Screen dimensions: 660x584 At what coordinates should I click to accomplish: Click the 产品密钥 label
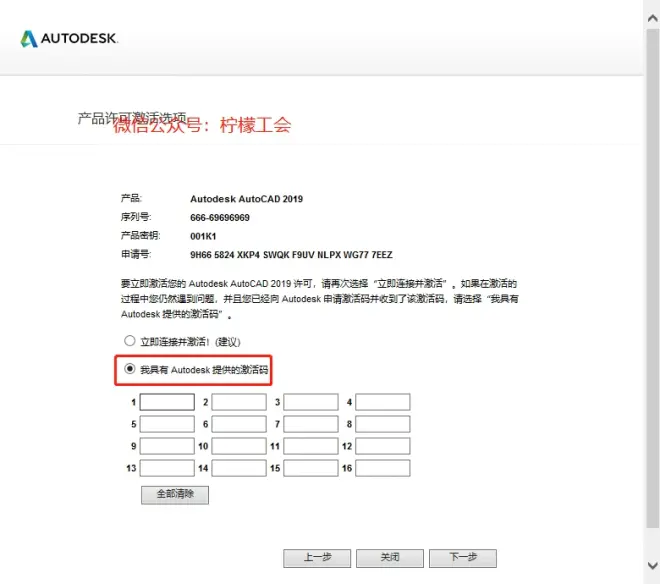click(141, 235)
